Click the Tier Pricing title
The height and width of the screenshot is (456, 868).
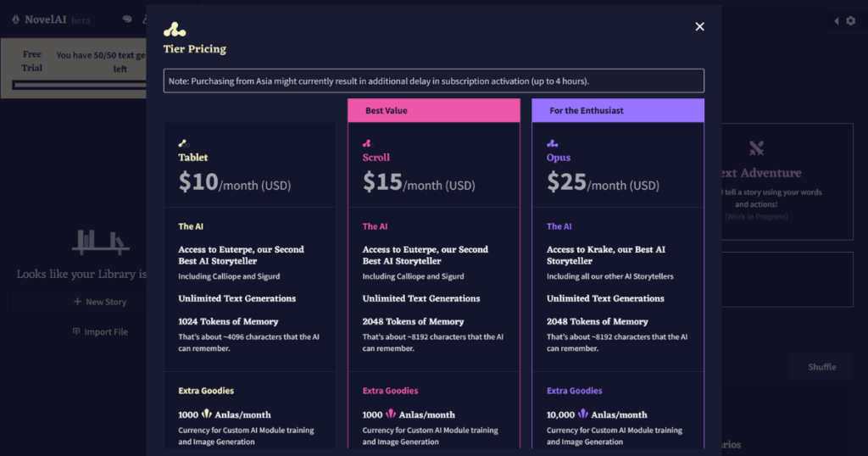coord(195,48)
